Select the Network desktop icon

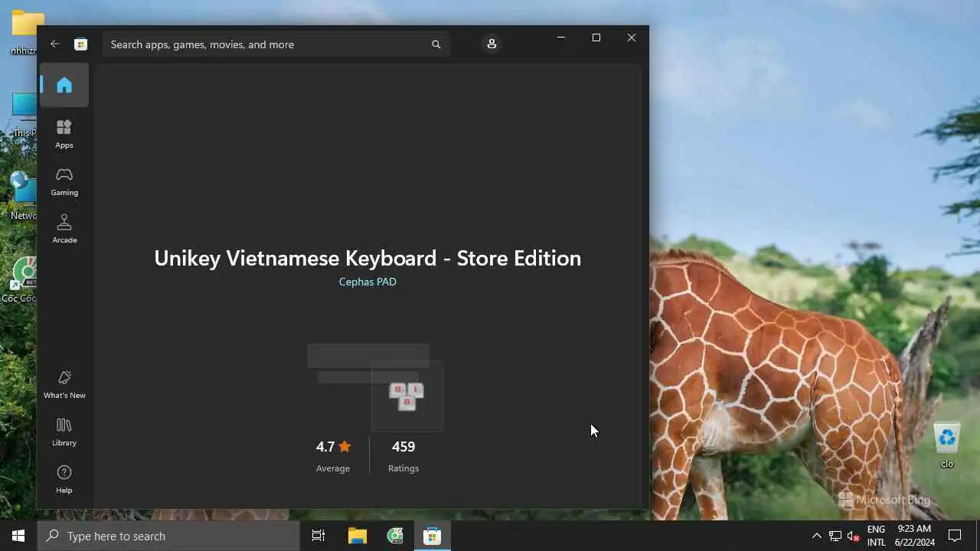(x=23, y=196)
